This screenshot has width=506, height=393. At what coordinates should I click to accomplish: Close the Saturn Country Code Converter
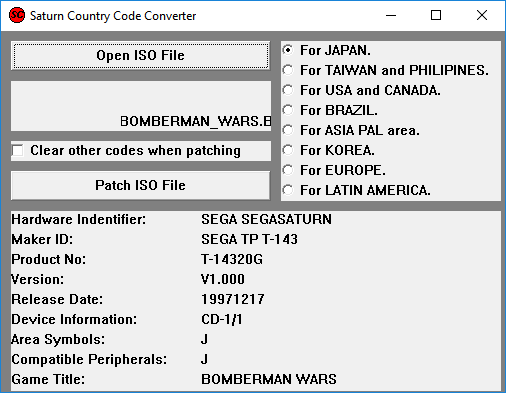tap(482, 15)
